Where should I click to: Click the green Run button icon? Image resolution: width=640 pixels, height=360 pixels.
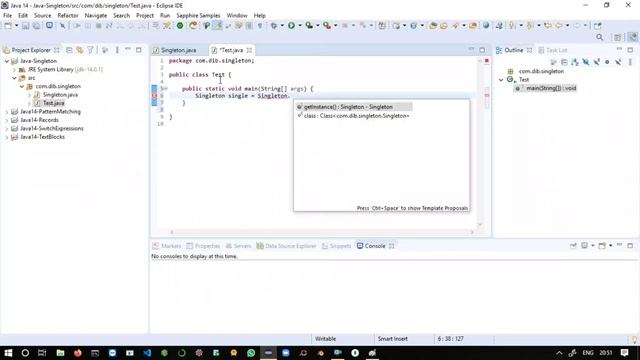tap(291, 26)
